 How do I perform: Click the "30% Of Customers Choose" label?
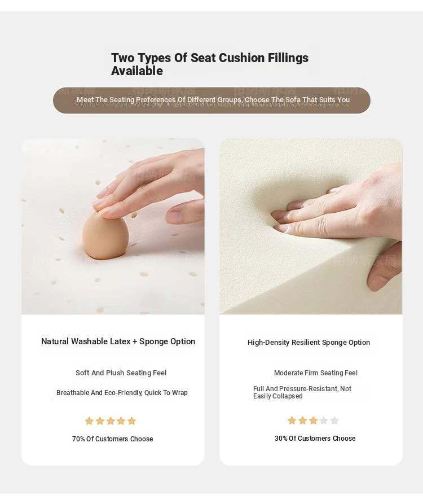point(315,439)
